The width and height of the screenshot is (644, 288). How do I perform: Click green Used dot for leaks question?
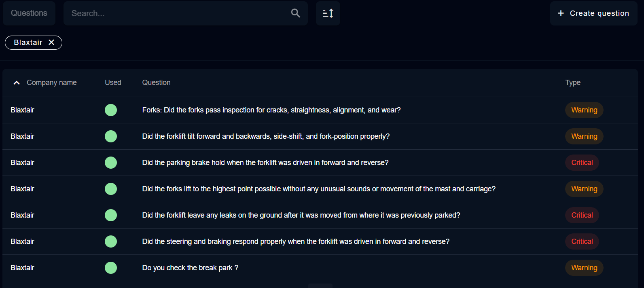point(111,215)
